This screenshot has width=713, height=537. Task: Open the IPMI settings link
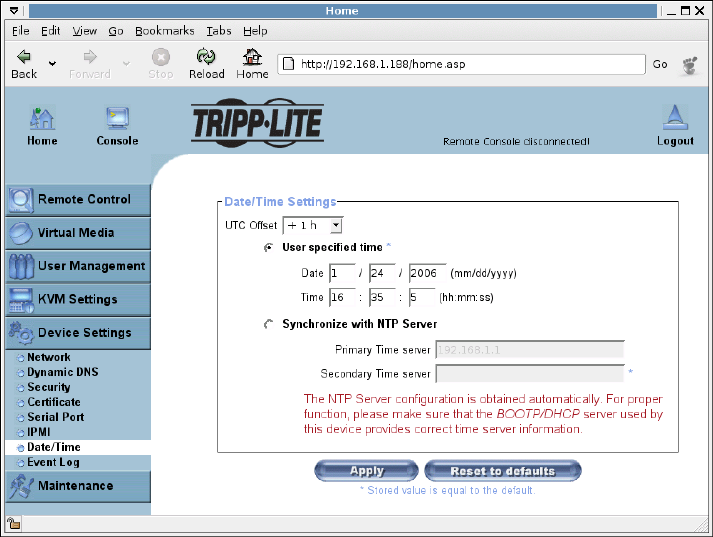tap(39, 432)
